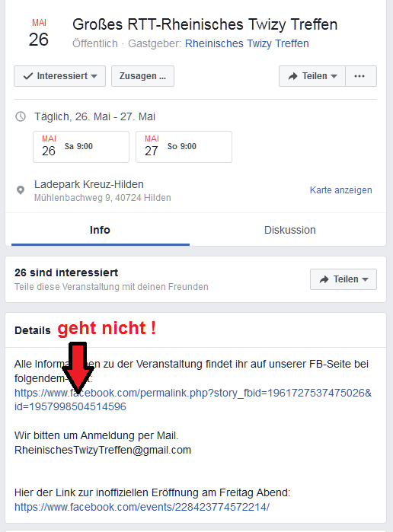Open the header Teilen dropdown

(312, 76)
